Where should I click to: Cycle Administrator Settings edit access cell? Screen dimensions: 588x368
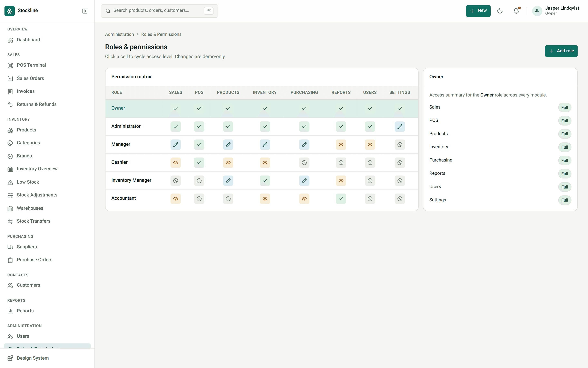(400, 127)
